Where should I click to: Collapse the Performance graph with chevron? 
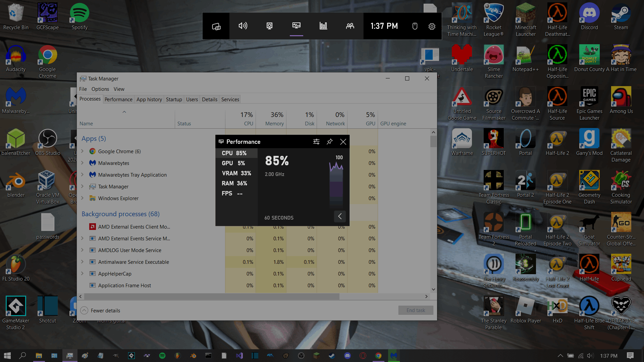[340, 217]
